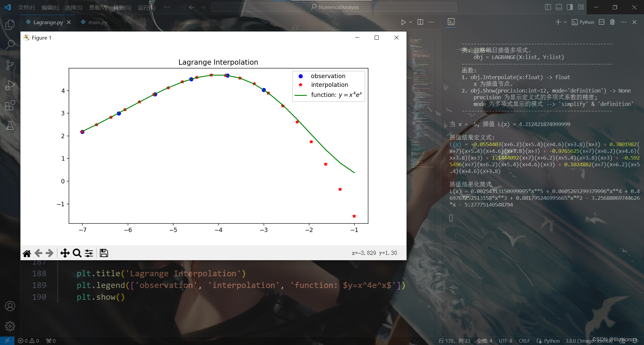Close the terminal panel

click(634, 22)
